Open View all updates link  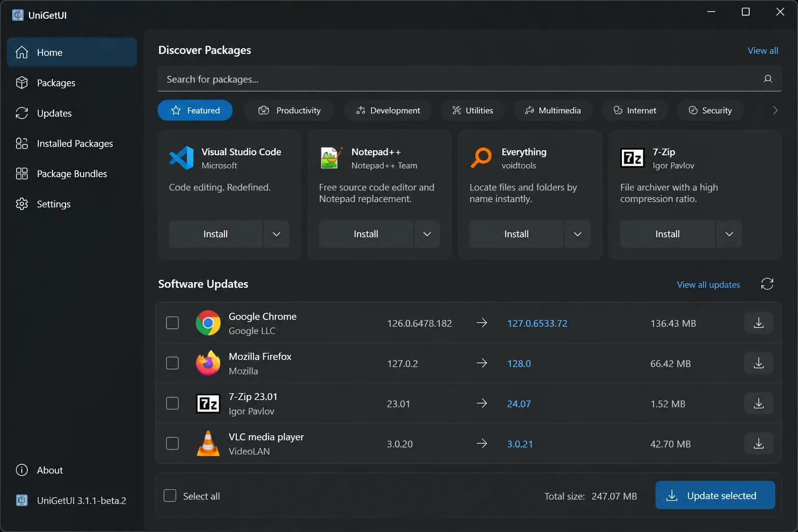pos(708,284)
